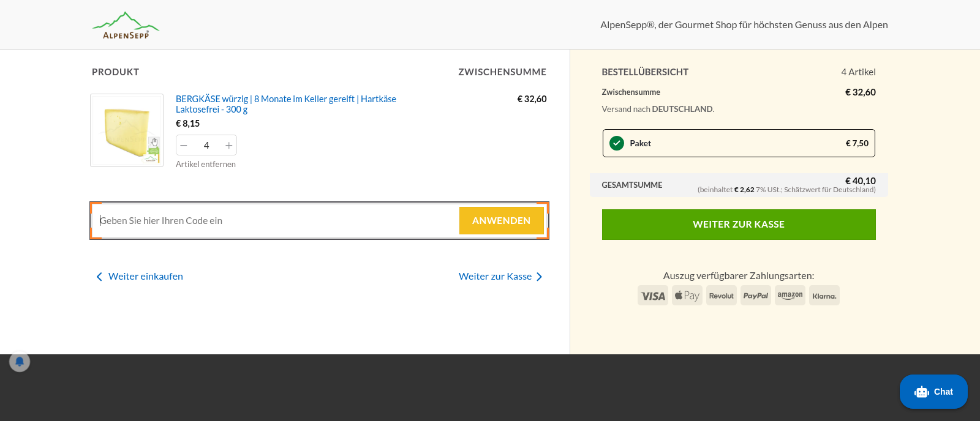
Task: Select the ZWISCHENSUMME column header
Action: (x=502, y=72)
